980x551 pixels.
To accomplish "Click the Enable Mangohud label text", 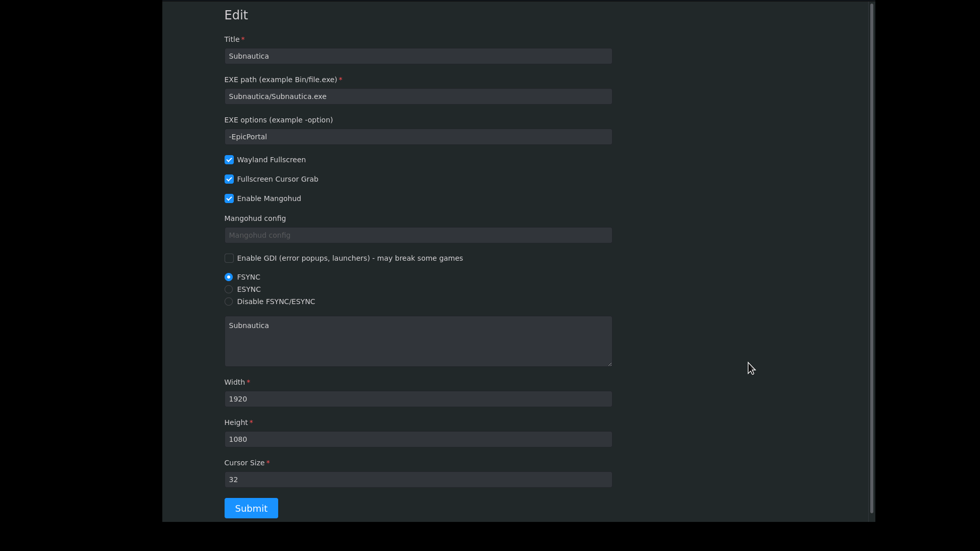I will click(268, 198).
